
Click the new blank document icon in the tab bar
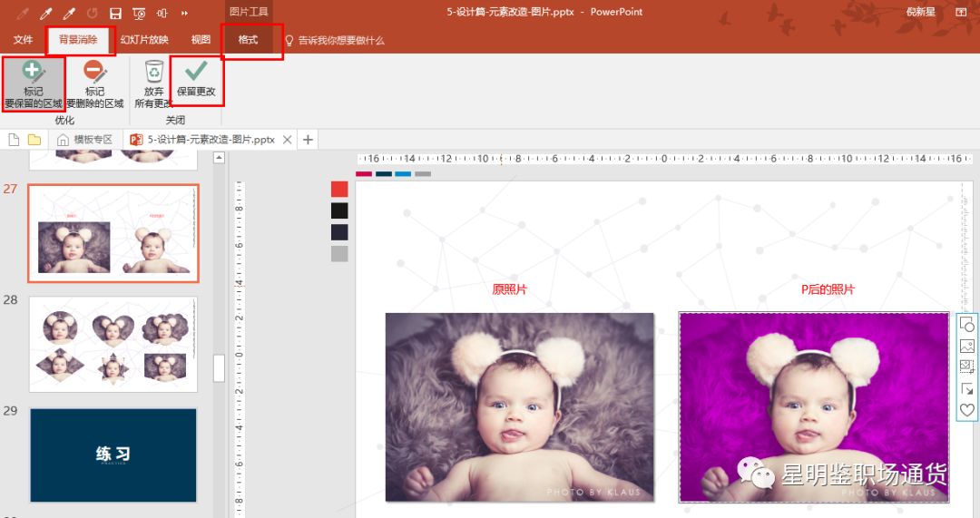(x=14, y=140)
